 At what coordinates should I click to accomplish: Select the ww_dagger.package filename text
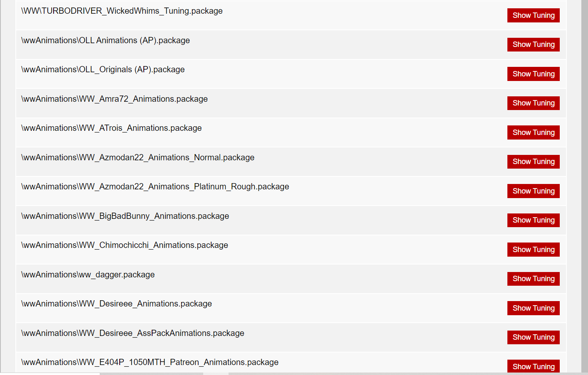(88, 275)
